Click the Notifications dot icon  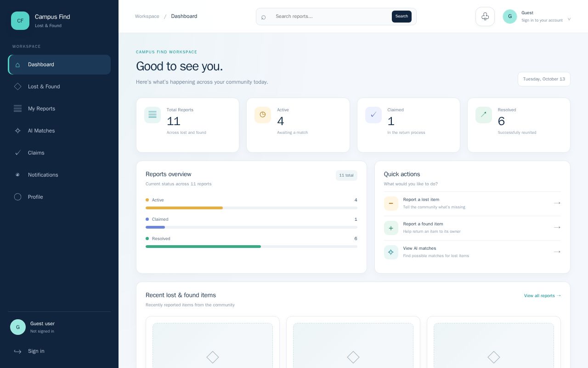17,175
